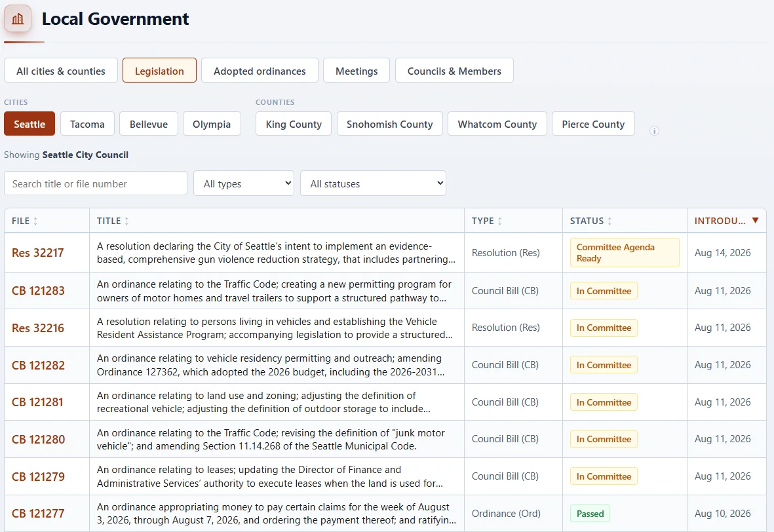
Task: Open file CB 121282
Action: (x=38, y=365)
